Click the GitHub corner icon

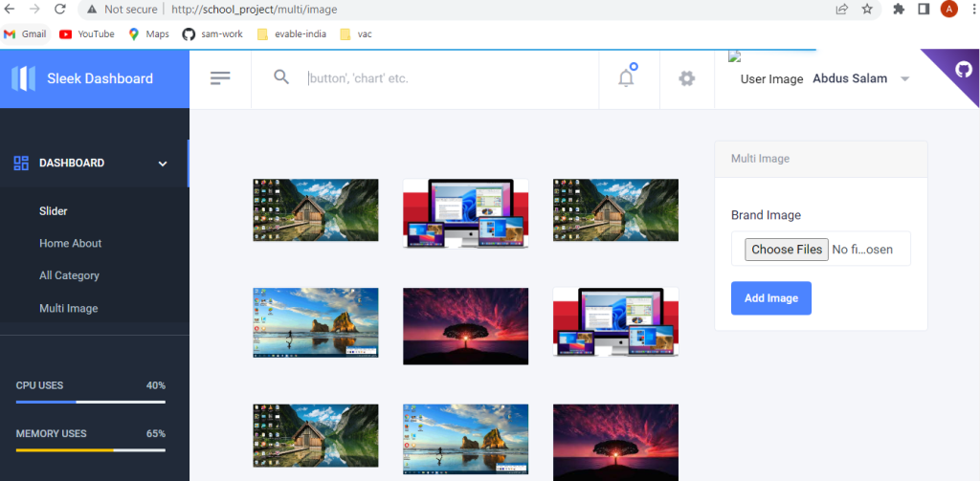(963, 69)
